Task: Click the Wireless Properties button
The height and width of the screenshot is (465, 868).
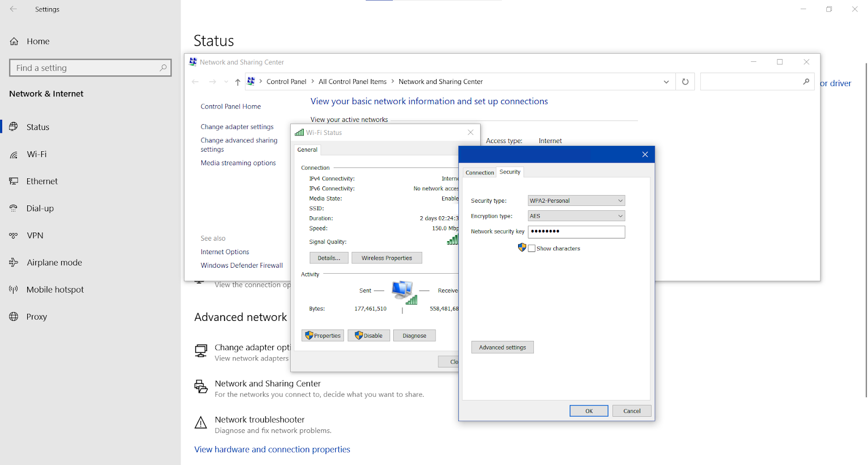Action: (387, 258)
